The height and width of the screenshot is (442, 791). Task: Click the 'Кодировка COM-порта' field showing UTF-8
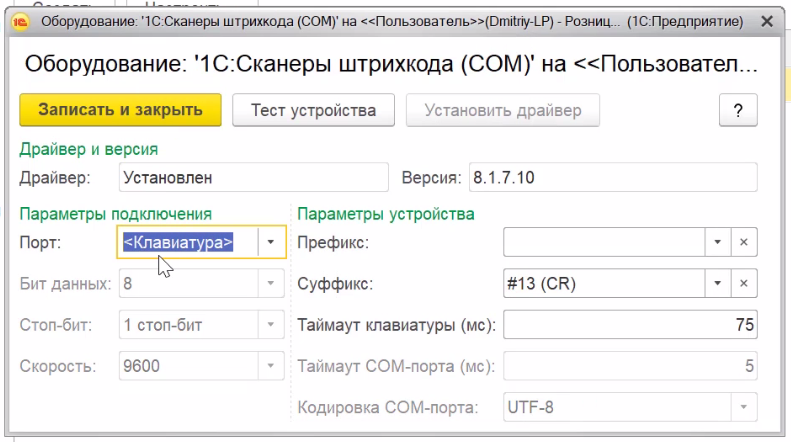tap(617, 407)
